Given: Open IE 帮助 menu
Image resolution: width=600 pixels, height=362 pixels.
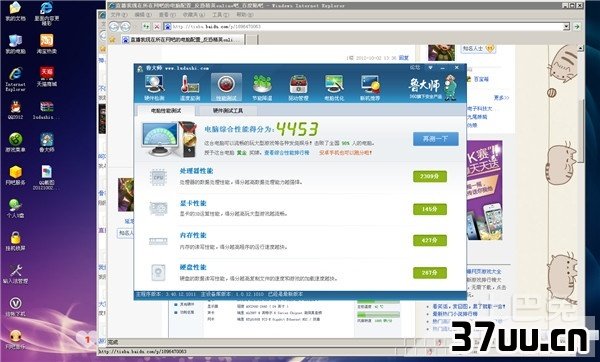Looking at the screenshot, I should pyautogui.click(x=245, y=15).
